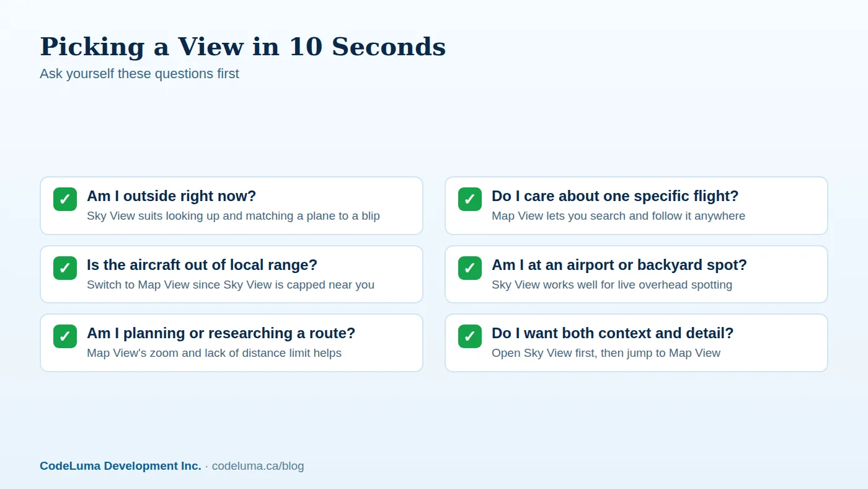Click the checkmark next to 'Am I at an airport or backyard spot?'
Image resolution: width=868 pixels, height=489 pixels.
[x=470, y=268]
